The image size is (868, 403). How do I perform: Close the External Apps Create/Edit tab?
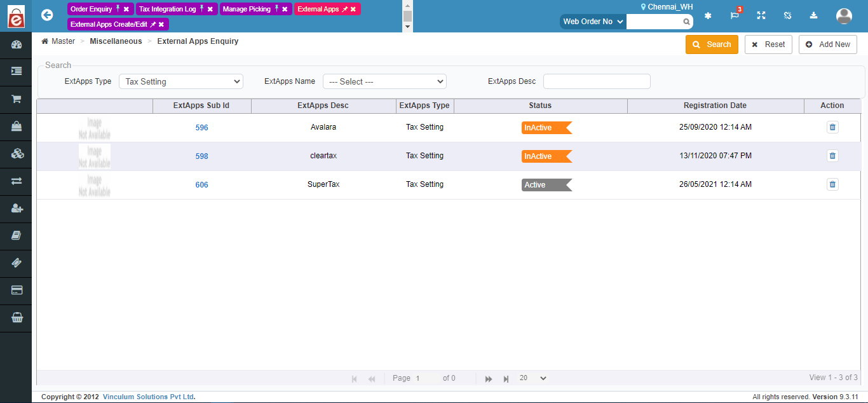click(x=161, y=24)
